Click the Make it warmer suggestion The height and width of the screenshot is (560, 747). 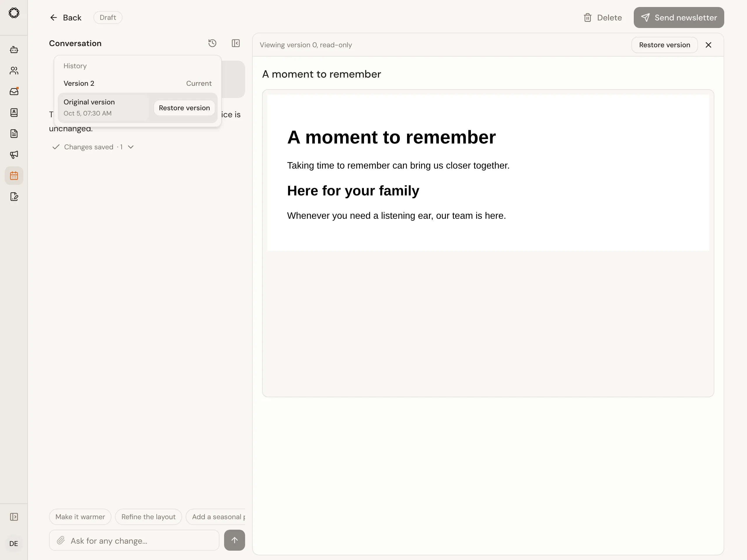click(80, 517)
